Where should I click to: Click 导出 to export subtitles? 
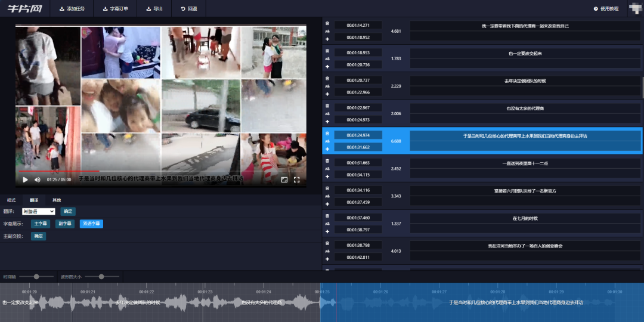[x=154, y=8]
